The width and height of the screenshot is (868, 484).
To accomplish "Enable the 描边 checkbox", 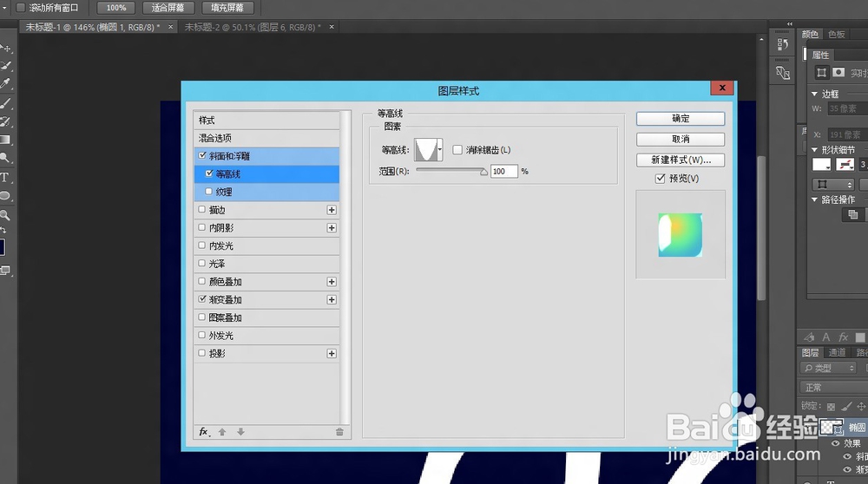I will 202,209.
